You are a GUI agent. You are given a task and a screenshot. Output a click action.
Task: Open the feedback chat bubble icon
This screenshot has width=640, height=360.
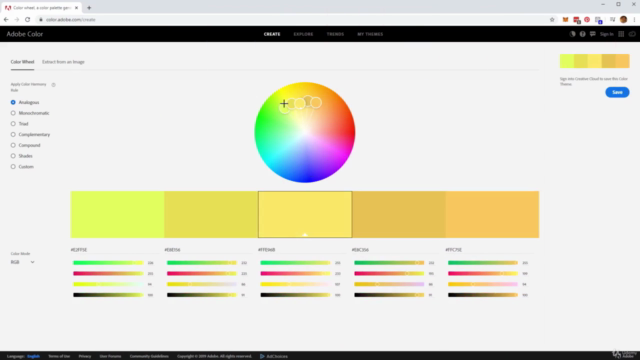[593, 34]
